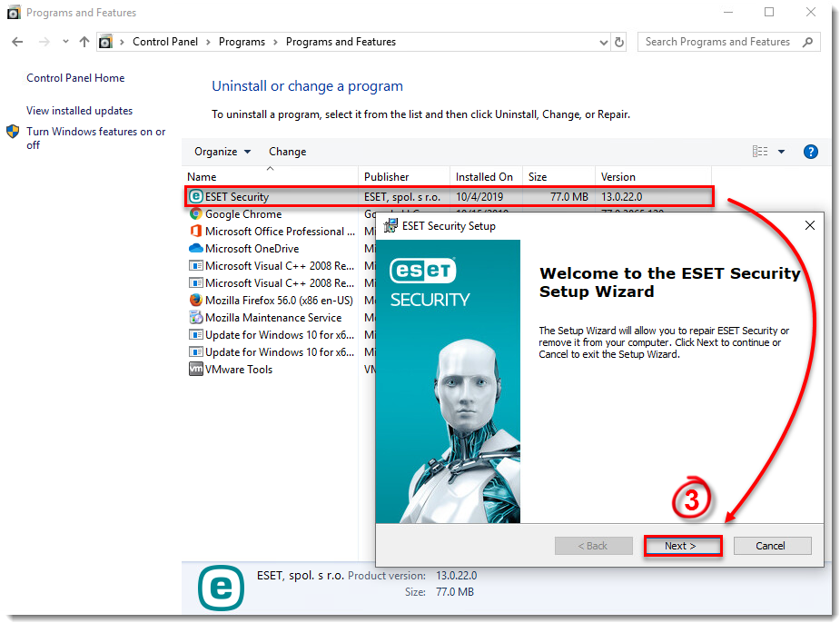Click the change view icon
The width and height of the screenshot is (840, 623).
coord(760,152)
